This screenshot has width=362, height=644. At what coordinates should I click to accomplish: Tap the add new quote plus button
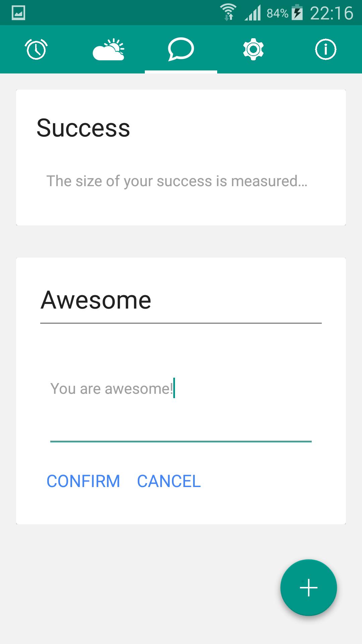point(308,588)
